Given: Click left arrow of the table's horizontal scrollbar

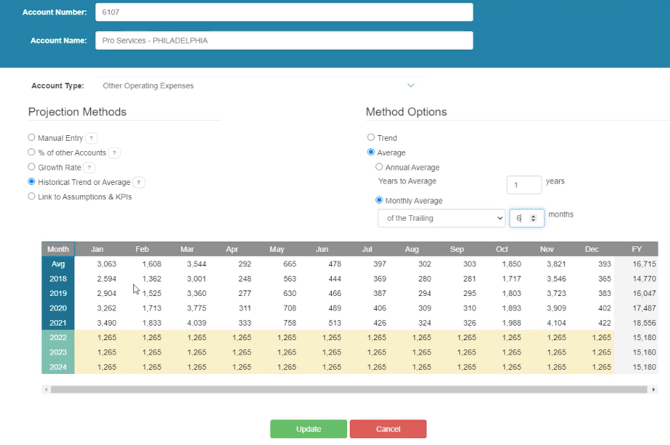Looking at the screenshot, I should (x=46, y=389).
